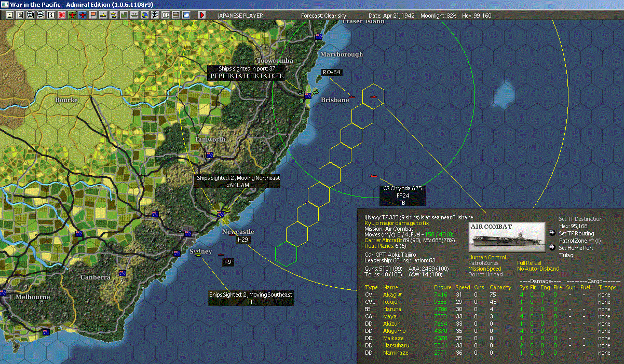Click the Capacity column header
This screenshot has width=624, height=364.
click(x=500, y=287)
